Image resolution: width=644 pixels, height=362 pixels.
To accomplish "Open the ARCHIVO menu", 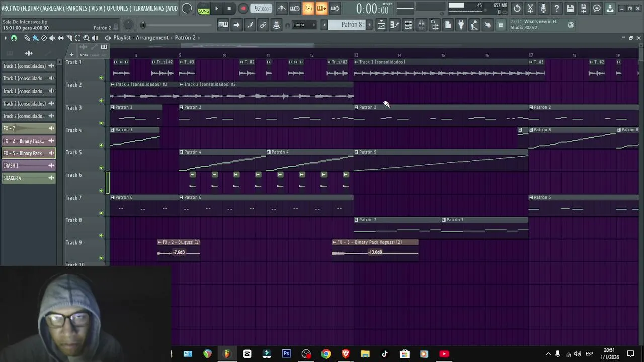I will (11, 9).
